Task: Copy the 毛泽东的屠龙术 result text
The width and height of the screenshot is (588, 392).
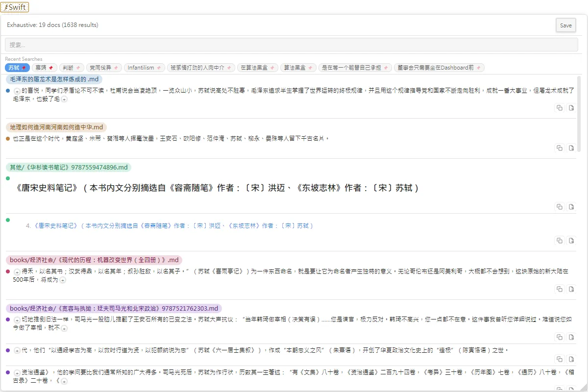Action: [x=559, y=108]
